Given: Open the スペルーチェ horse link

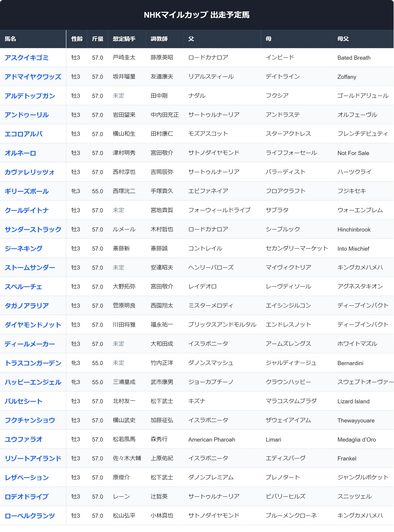Looking at the screenshot, I should click(x=23, y=287).
